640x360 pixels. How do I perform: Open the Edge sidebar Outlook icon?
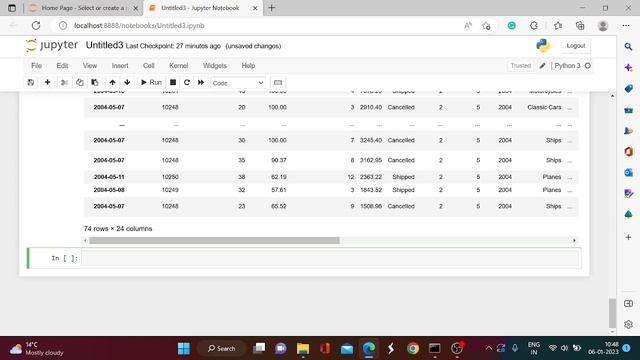pos(629,173)
